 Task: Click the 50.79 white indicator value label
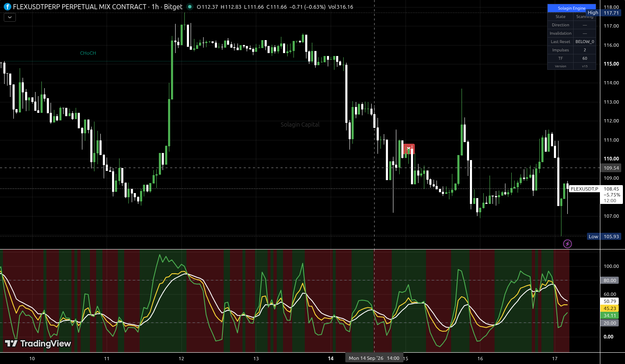click(x=610, y=301)
